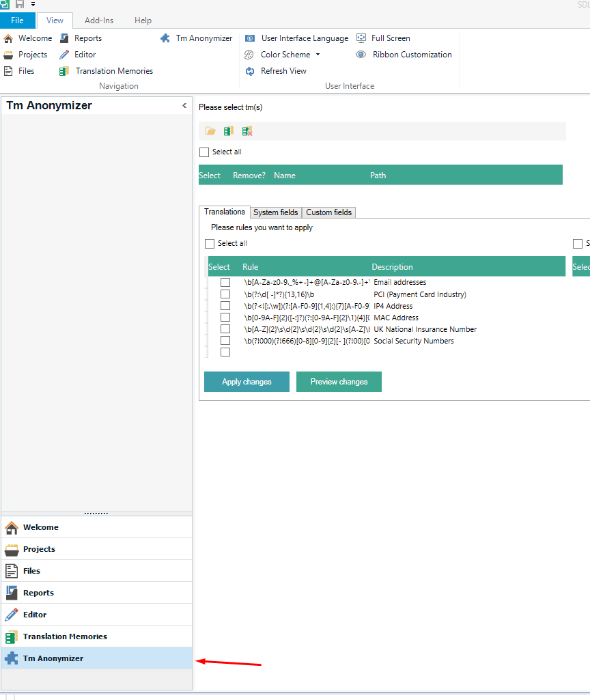Tick Select all checkbox under 'Please rules you want to apply'
Viewport: 590px width, 700px height.
click(210, 244)
